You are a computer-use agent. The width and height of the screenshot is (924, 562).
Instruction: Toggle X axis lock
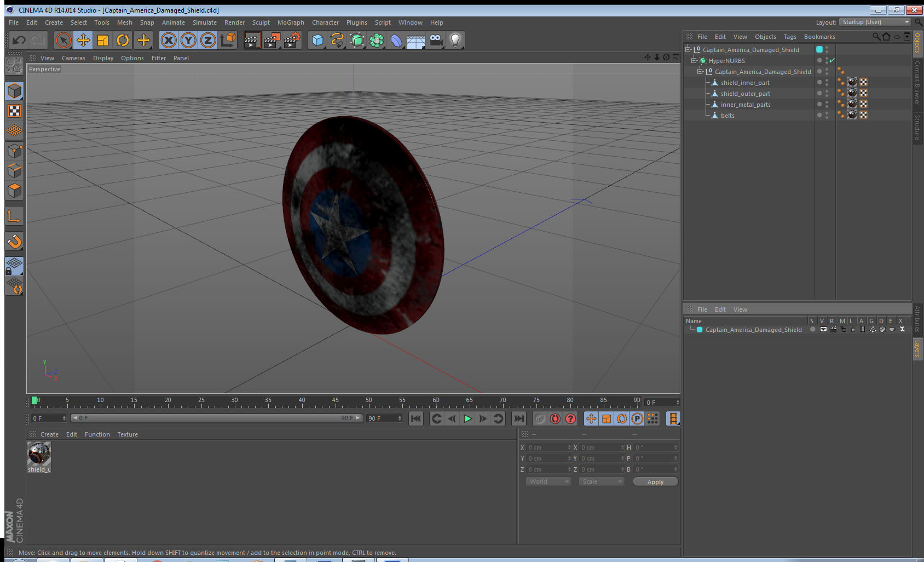click(169, 40)
